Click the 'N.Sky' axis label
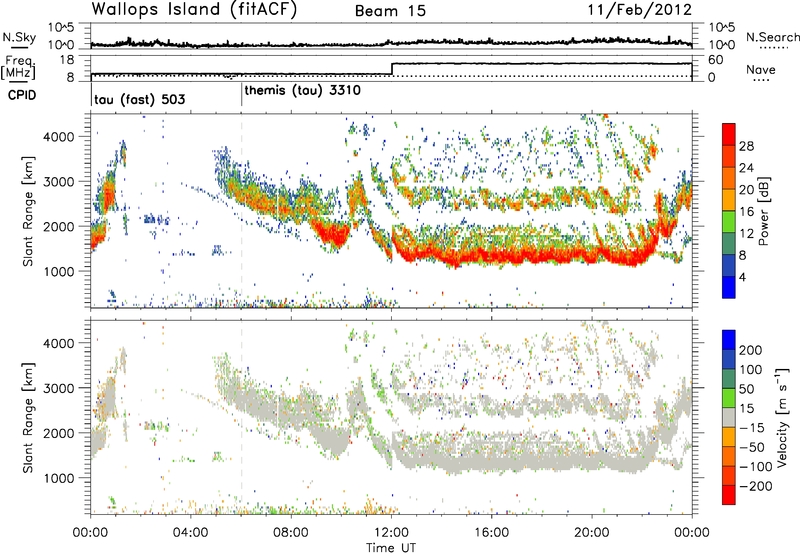Image resolution: width=800 pixels, height=554 pixels. point(19,38)
